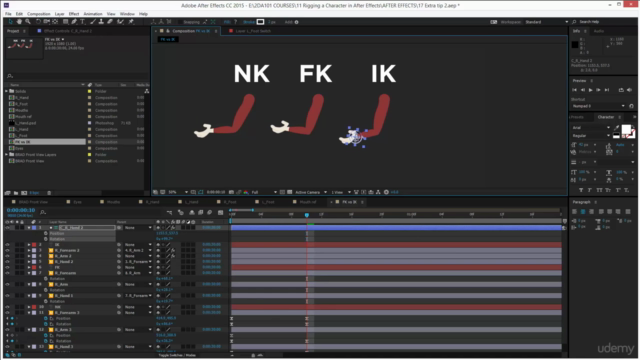Open the Composition menu
Screen dimensions: 640x360
(38, 14)
